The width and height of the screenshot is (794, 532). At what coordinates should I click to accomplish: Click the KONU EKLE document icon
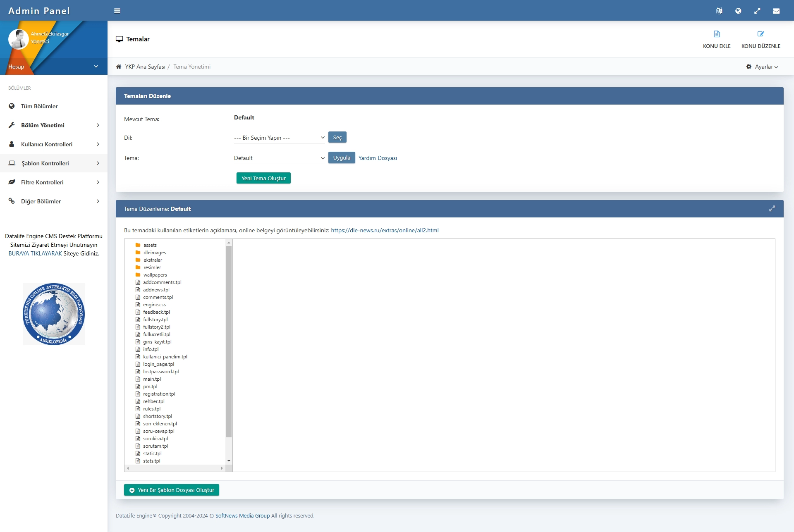point(717,34)
